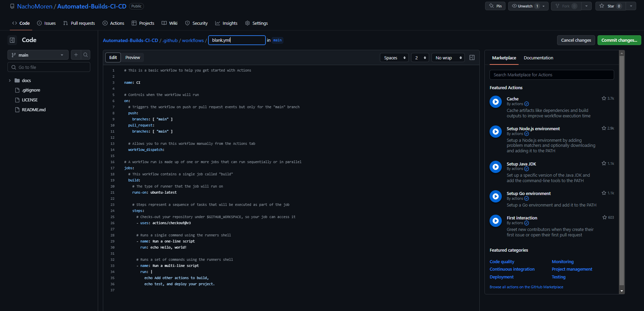Screen dimensions: 644x311
Task: Click the .gitignore file icon
Action: [x=17, y=90]
